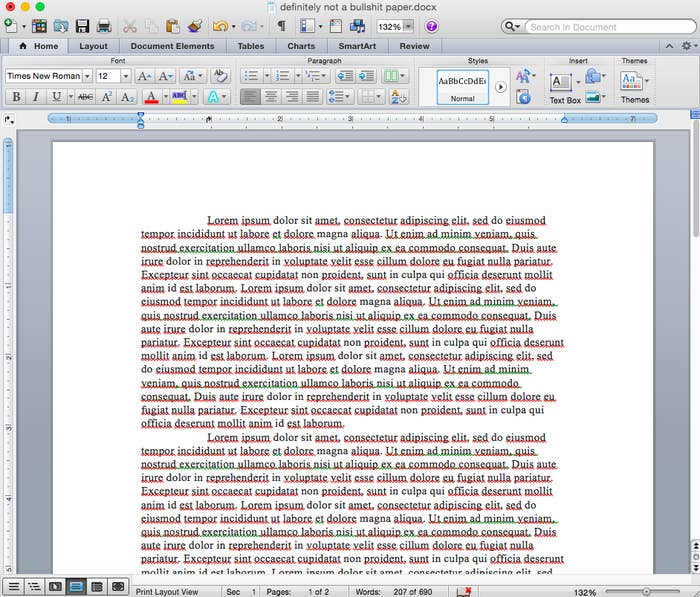Open Help with purple question icon
Viewport: 700px width, 597px height.
tap(431, 26)
